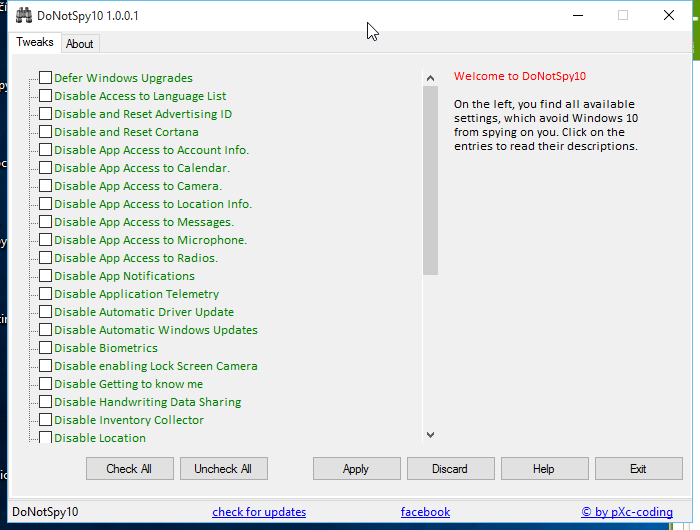Enable Disable App Notifications checkbox
Viewport: 700px width, 530px height.
[46, 275]
